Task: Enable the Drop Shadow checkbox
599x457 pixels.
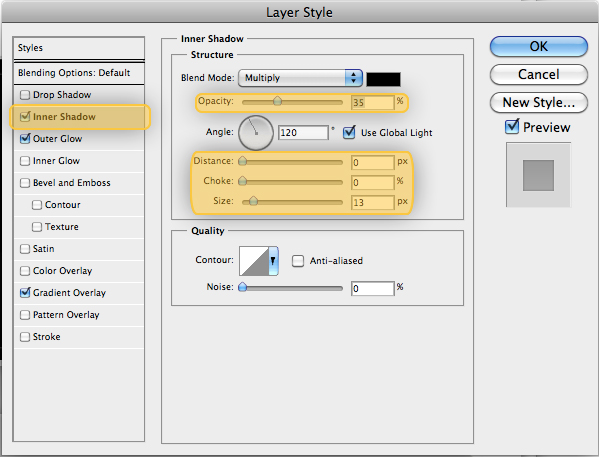Action: (25, 95)
